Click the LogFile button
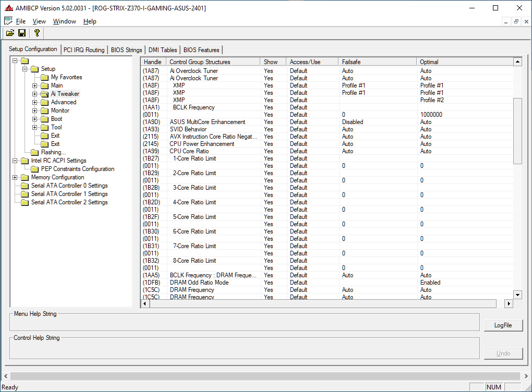The width and height of the screenshot is (532, 392). click(x=503, y=325)
